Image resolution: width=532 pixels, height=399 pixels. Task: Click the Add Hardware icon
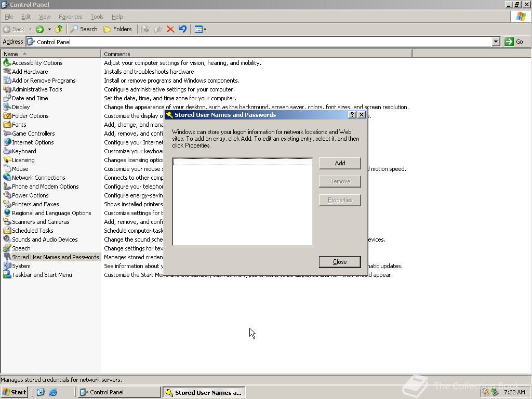(7, 72)
